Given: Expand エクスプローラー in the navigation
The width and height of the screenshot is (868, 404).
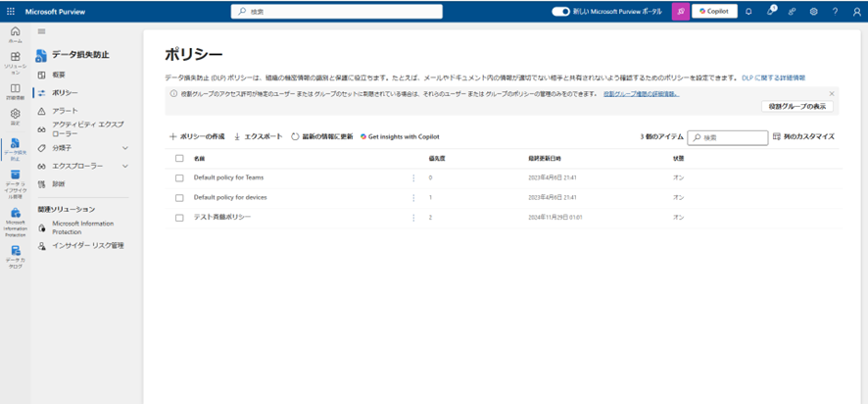Looking at the screenshot, I should pyautogui.click(x=124, y=166).
